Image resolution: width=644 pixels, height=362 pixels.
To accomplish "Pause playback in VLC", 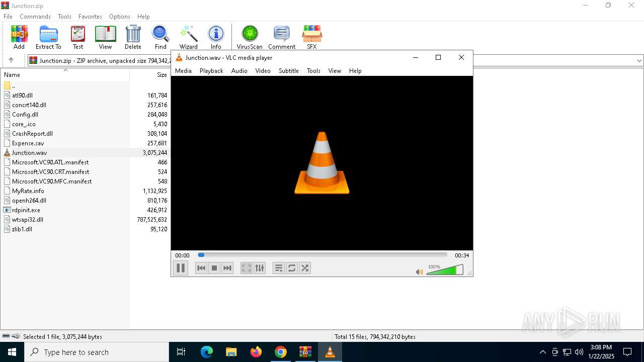I will coord(181,268).
